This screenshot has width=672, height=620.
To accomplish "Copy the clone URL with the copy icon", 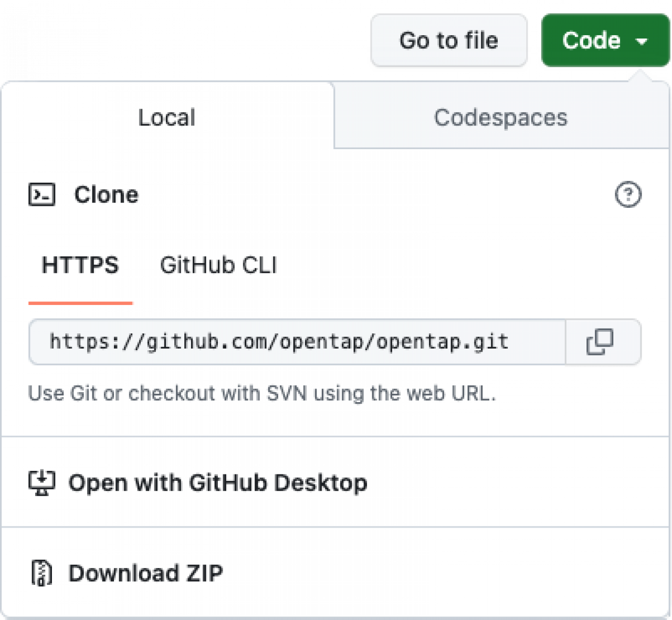I will pyautogui.click(x=600, y=342).
